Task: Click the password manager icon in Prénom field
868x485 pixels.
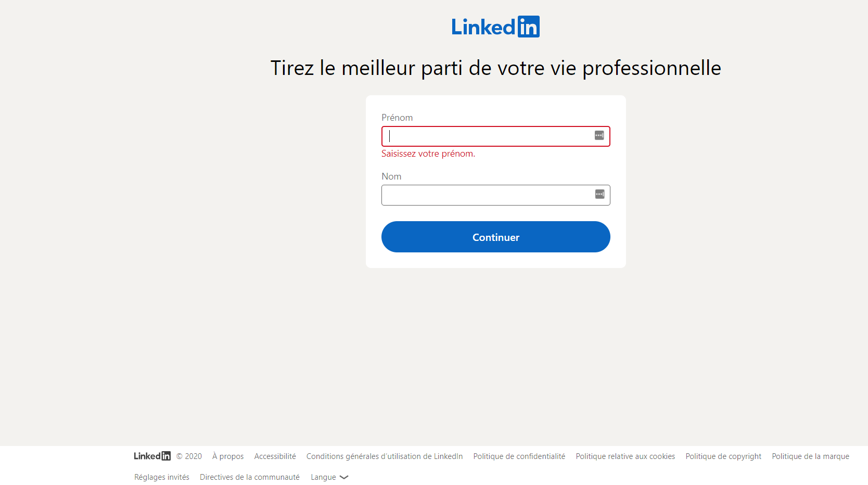Action: [599, 135]
